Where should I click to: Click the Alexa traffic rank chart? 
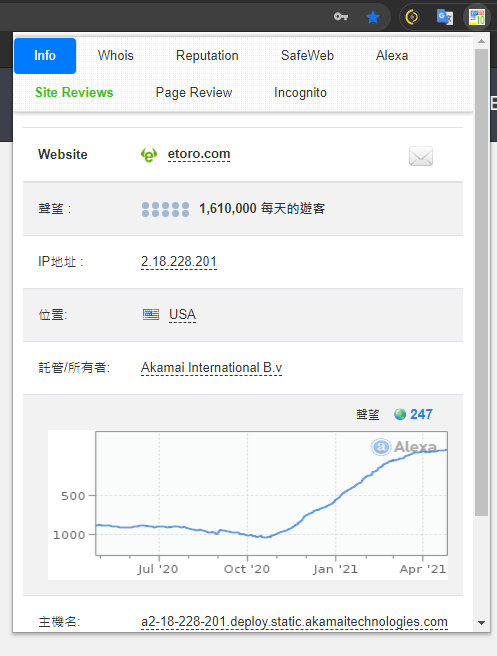pyautogui.click(x=248, y=505)
